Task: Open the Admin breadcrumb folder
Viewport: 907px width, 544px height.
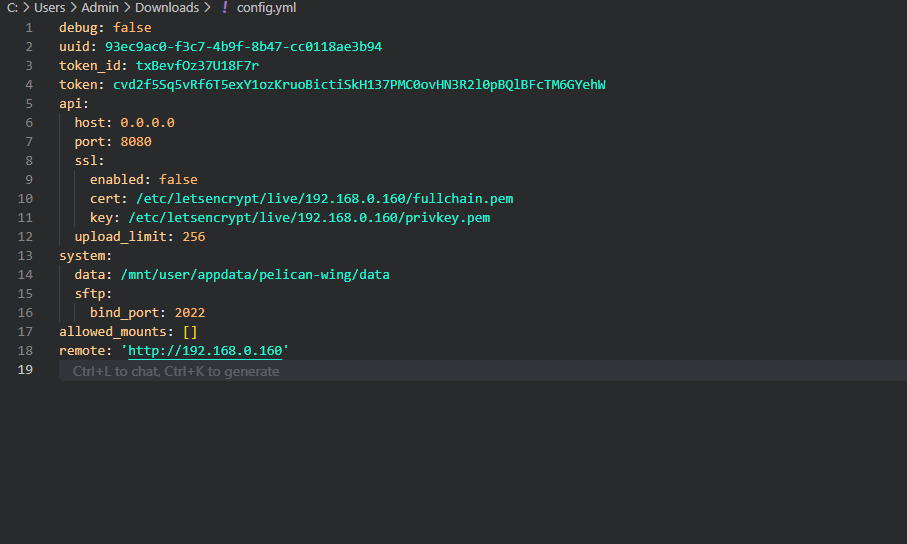Action: point(99,8)
